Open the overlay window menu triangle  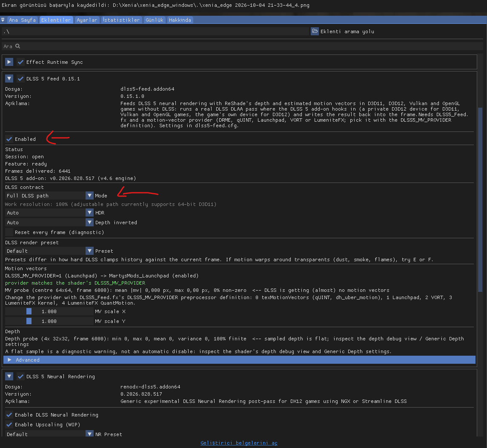[x=3, y=20]
